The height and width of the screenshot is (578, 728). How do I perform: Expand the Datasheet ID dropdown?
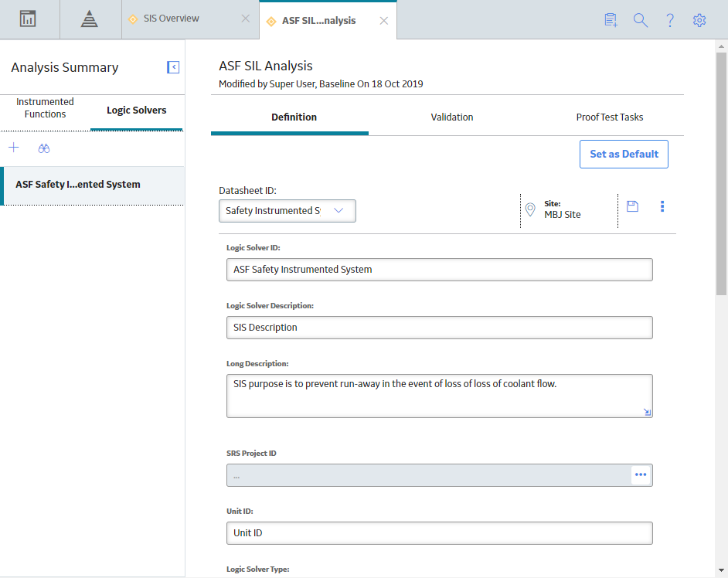(x=287, y=211)
